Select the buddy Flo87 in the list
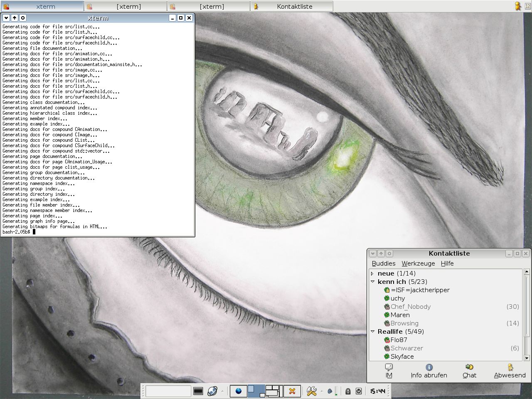This screenshot has width=532, height=399. (x=399, y=340)
